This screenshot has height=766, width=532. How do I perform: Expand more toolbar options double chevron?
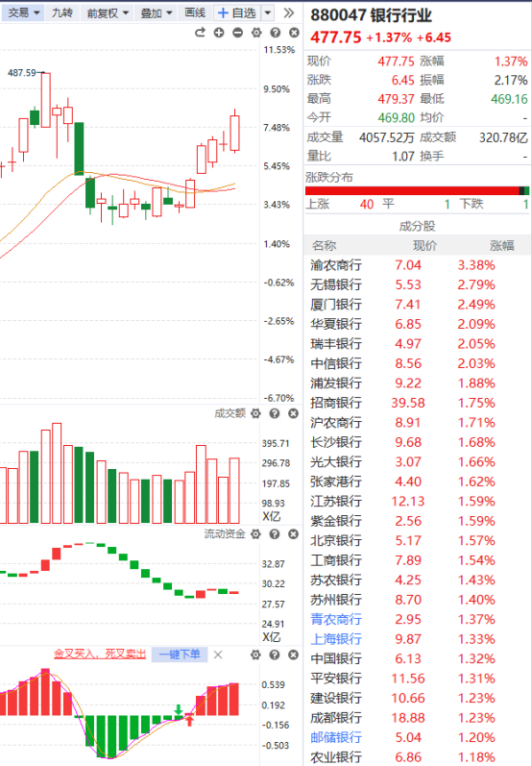coord(288,12)
